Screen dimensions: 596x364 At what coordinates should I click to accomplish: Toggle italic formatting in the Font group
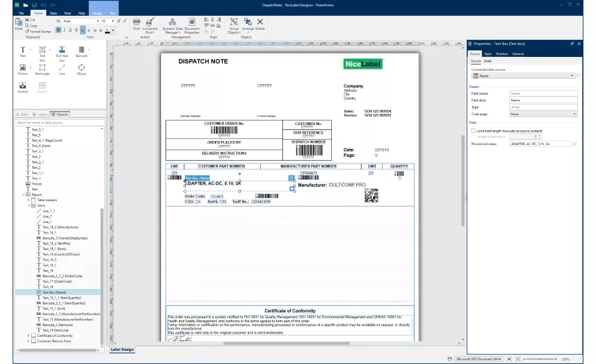[64, 30]
